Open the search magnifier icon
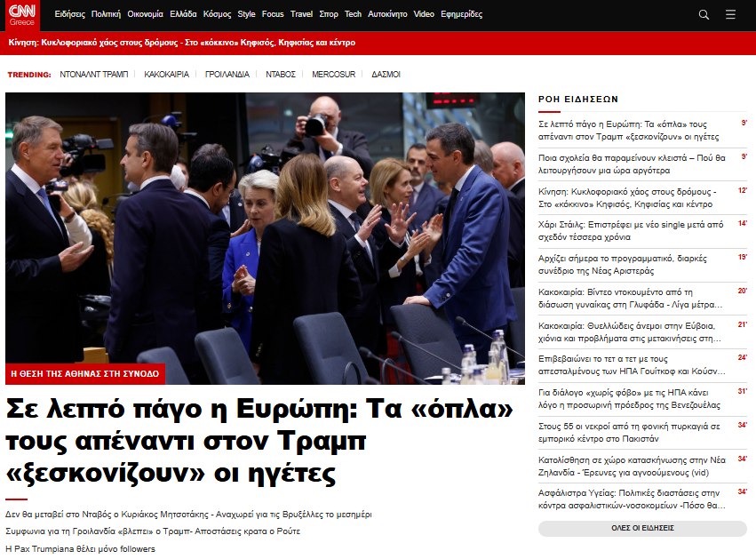Screen dimensions: 756x559 coord(704,14)
